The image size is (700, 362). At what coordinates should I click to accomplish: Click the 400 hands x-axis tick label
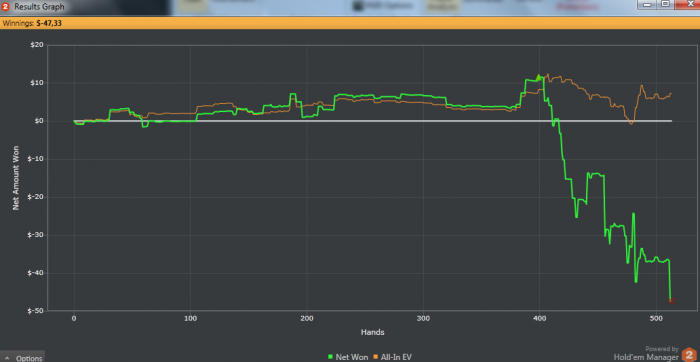[540, 319]
